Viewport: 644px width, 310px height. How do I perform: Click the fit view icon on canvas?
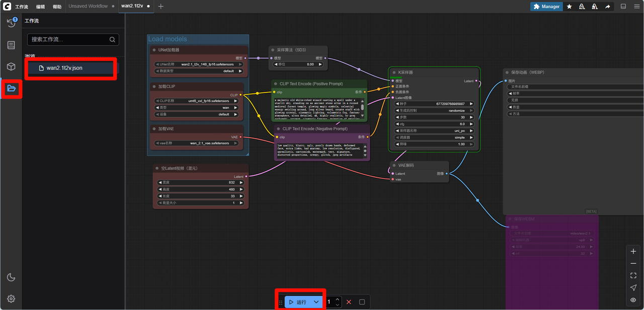(x=633, y=276)
